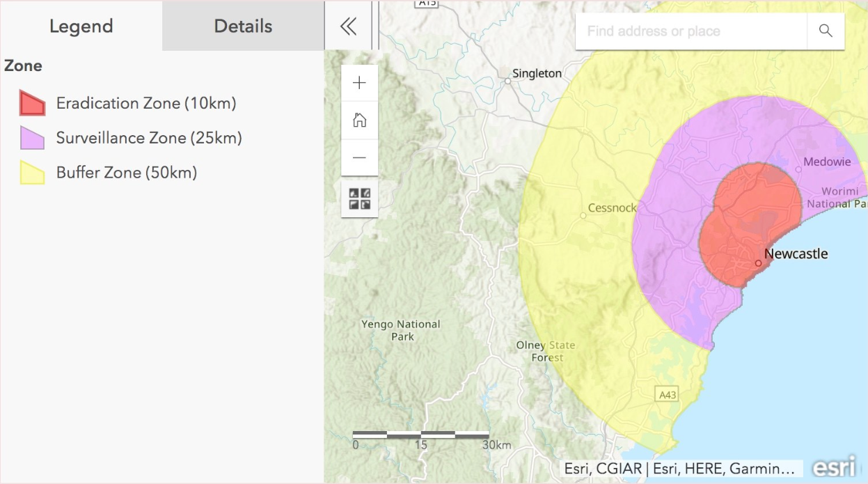Zoom in on the map
Screen dimensions: 868x484
[359, 84]
